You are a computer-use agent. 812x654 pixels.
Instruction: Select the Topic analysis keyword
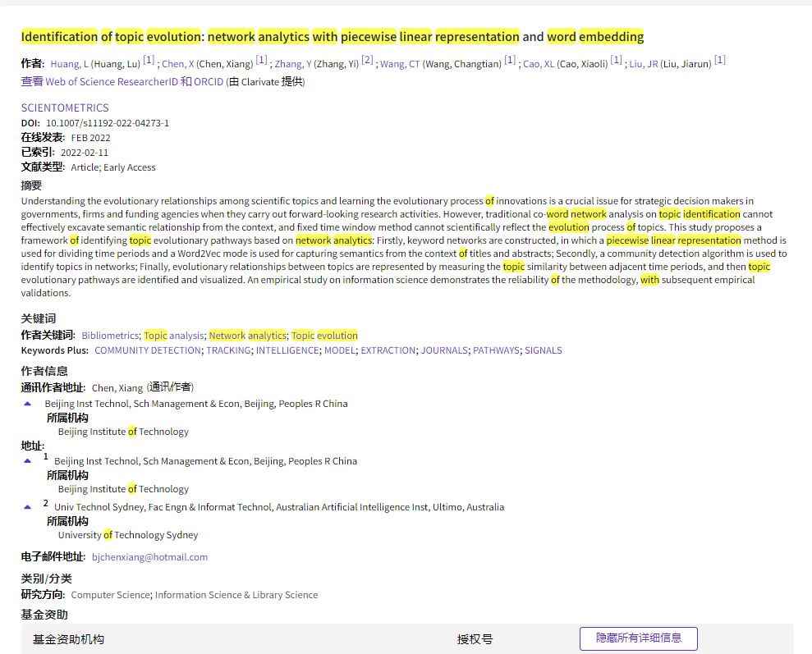(x=173, y=336)
